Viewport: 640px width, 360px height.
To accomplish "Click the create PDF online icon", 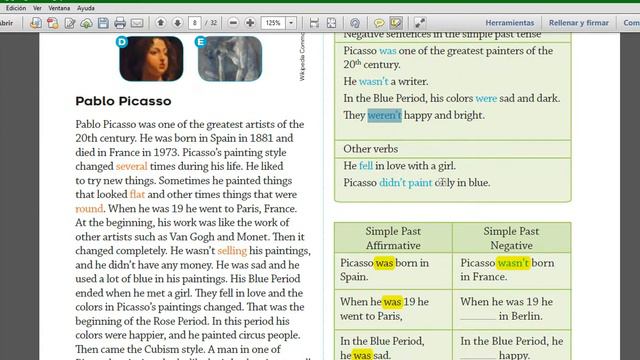I will coord(36,23).
